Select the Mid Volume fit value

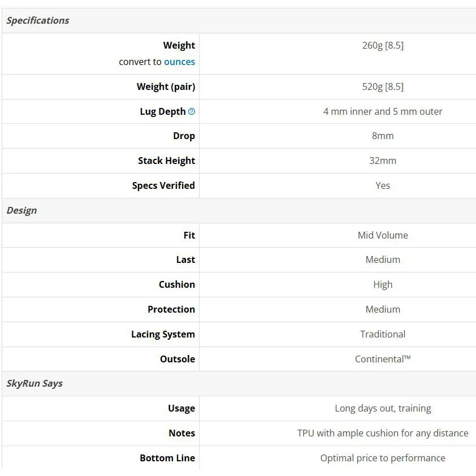coord(383,235)
